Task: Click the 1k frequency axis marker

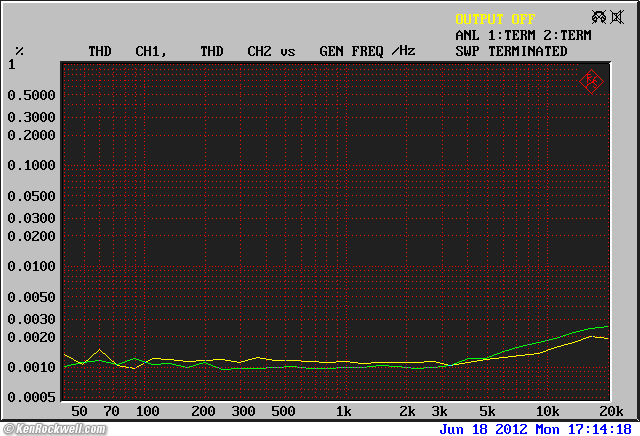Action: pos(344,412)
